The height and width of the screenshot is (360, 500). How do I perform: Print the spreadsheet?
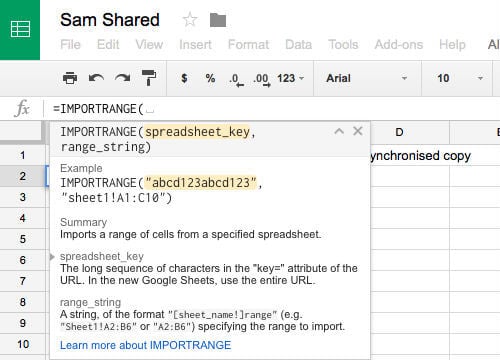70,78
